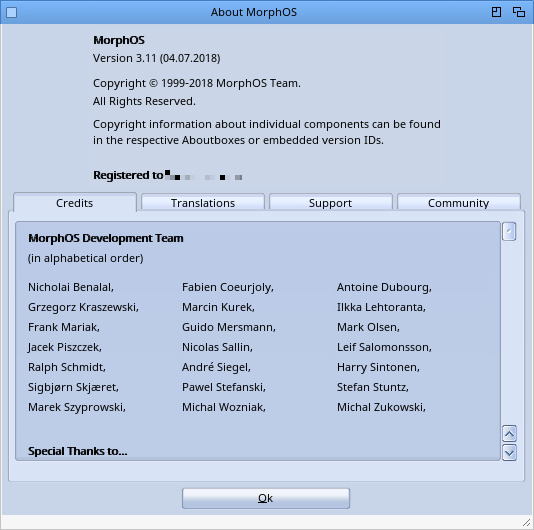Open the Support tab
The height and width of the screenshot is (530, 534).
pos(331,203)
